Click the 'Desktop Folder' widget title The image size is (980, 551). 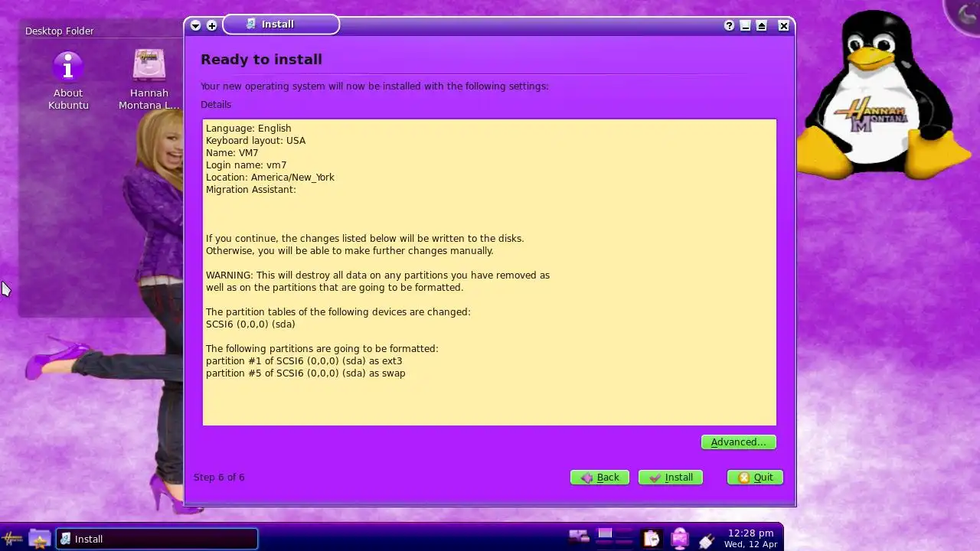point(59,31)
